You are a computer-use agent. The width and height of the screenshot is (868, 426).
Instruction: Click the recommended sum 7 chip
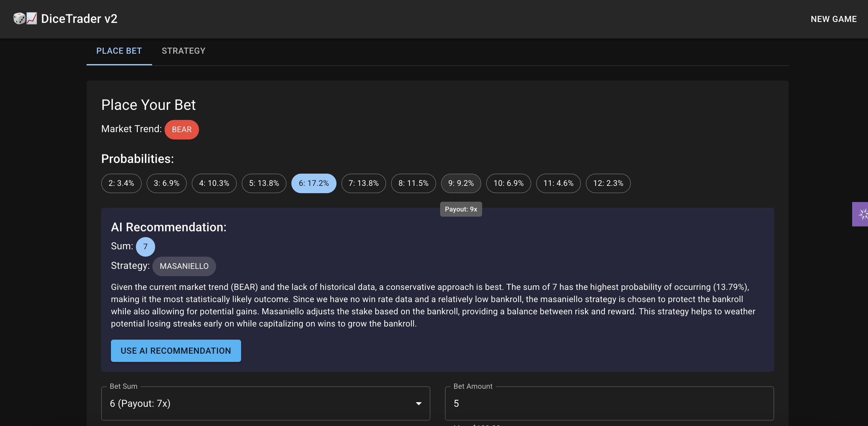(145, 247)
